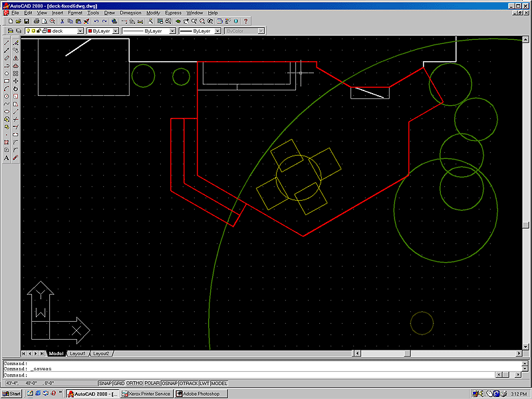532x399 pixels.
Task: Activate the Erase modify tool
Action: [x=15, y=42]
